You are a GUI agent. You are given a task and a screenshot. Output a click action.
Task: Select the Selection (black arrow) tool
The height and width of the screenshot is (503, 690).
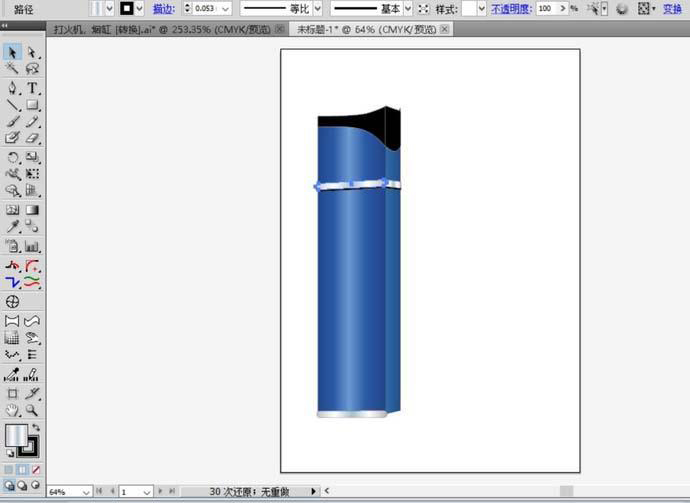13,52
